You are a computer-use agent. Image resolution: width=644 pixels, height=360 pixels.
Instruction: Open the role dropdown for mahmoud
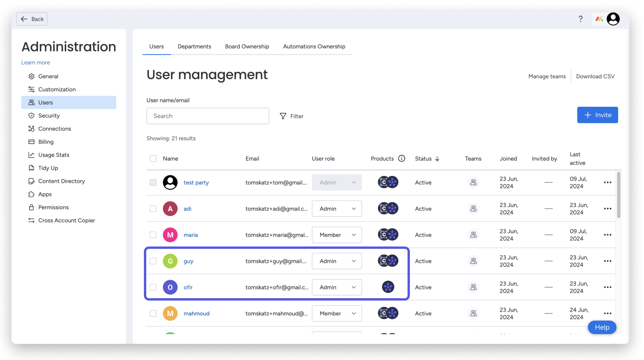point(337,313)
